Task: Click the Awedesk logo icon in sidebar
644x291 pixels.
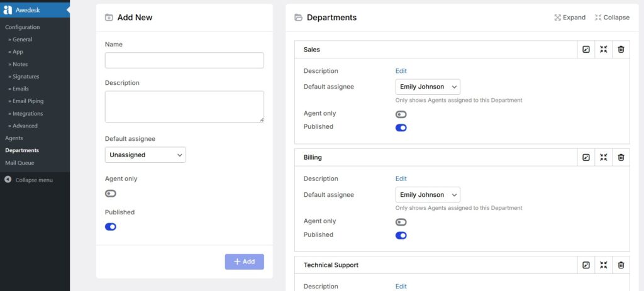Action: pyautogui.click(x=8, y=9)
